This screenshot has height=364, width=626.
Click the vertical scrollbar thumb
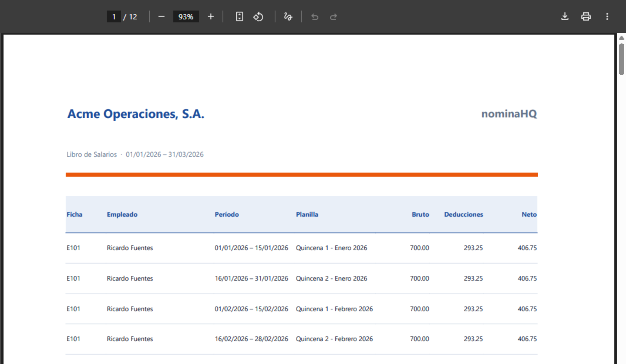tap(621, 59)
